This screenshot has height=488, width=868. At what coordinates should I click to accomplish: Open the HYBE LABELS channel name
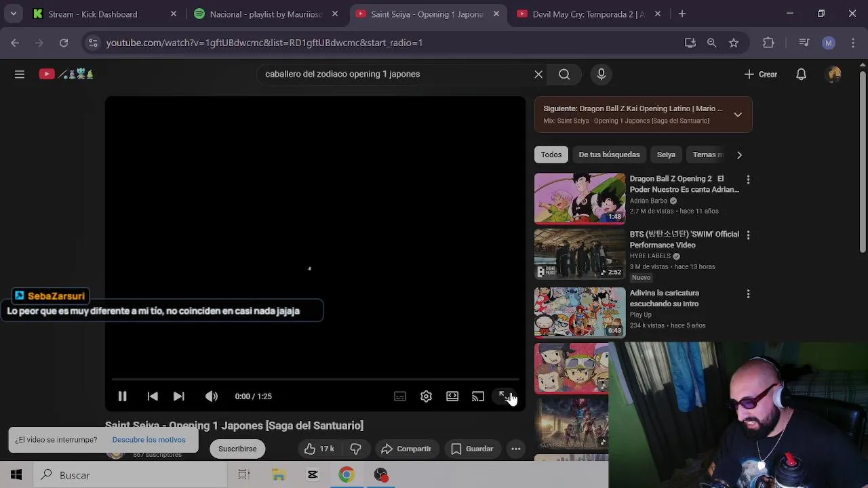click(650, 256)
